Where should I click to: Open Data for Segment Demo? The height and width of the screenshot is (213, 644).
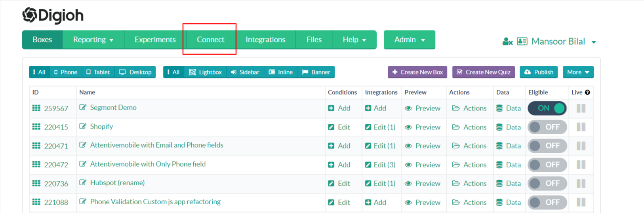coord(509,108)
